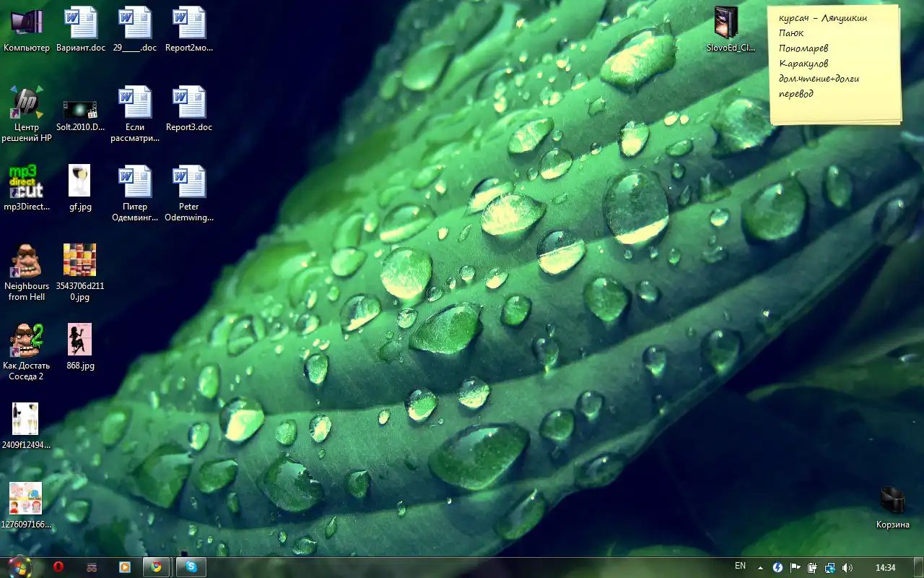Select the Neighbours from Hell game icon
Image resolution: width=924 pixels, height=578 pixels.
pyautogui.click(x=27, y=269)
